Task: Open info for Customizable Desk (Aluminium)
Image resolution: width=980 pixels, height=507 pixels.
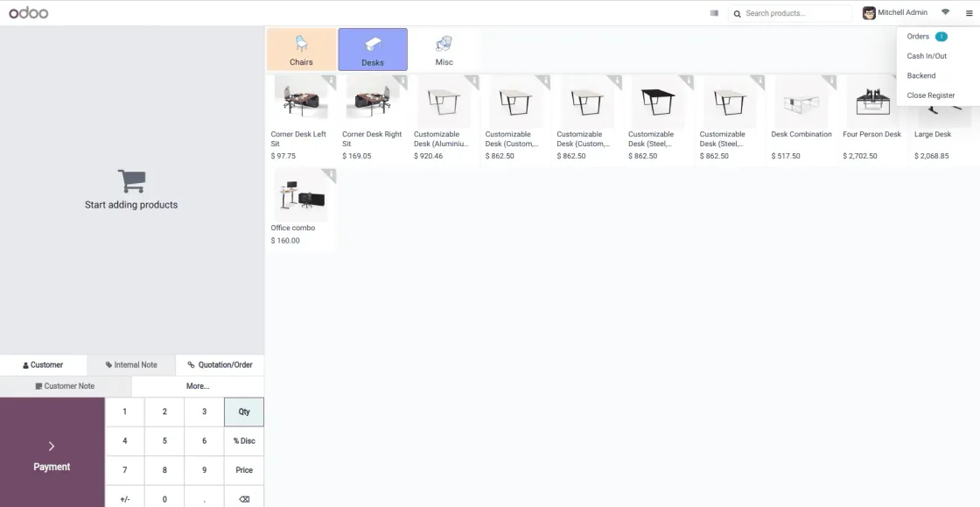Action: [x=474, y=81]
